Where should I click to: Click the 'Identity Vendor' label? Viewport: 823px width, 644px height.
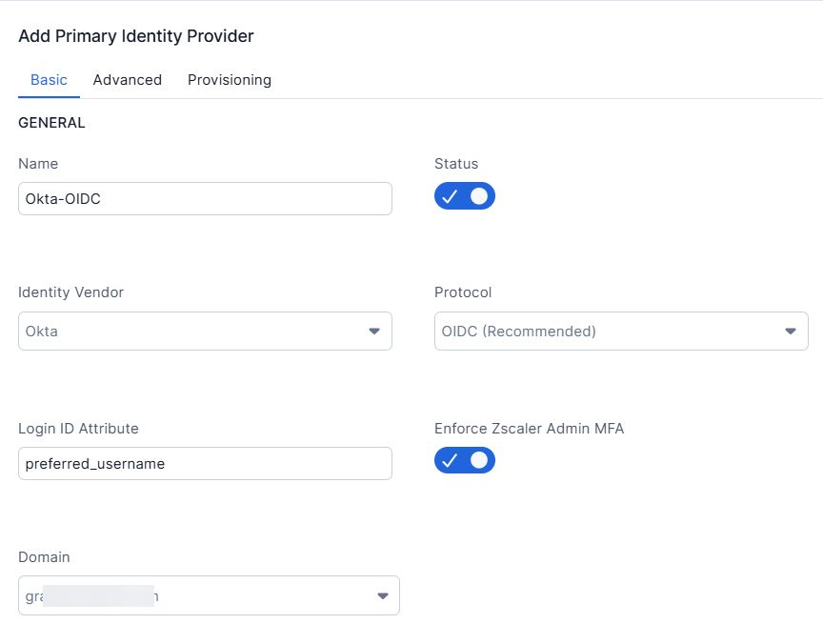(70, 292)
